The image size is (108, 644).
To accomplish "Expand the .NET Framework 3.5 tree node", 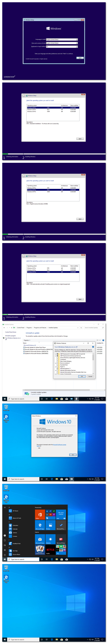I will (56, 354).
